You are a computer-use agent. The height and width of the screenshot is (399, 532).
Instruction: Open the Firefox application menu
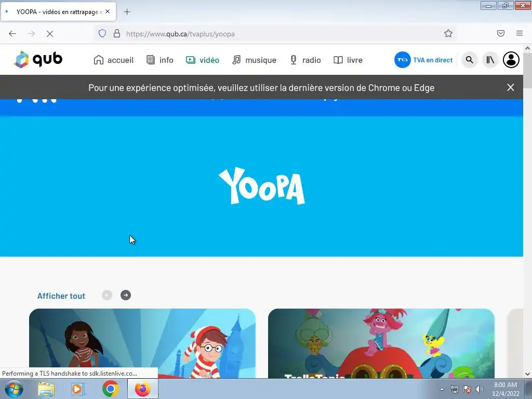520,33
